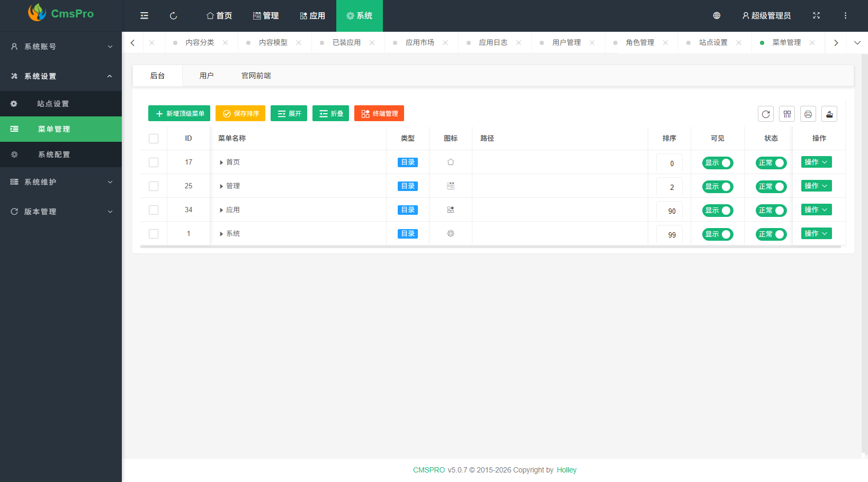Close the 应用市场 tab

[x=445, y=43]
